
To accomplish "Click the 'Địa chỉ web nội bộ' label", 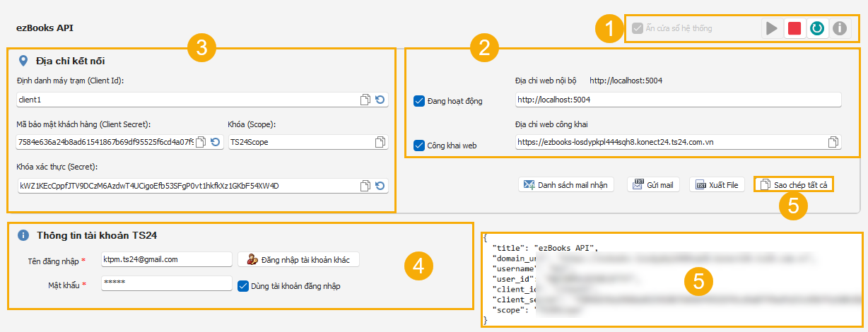I will click(546, 81).
